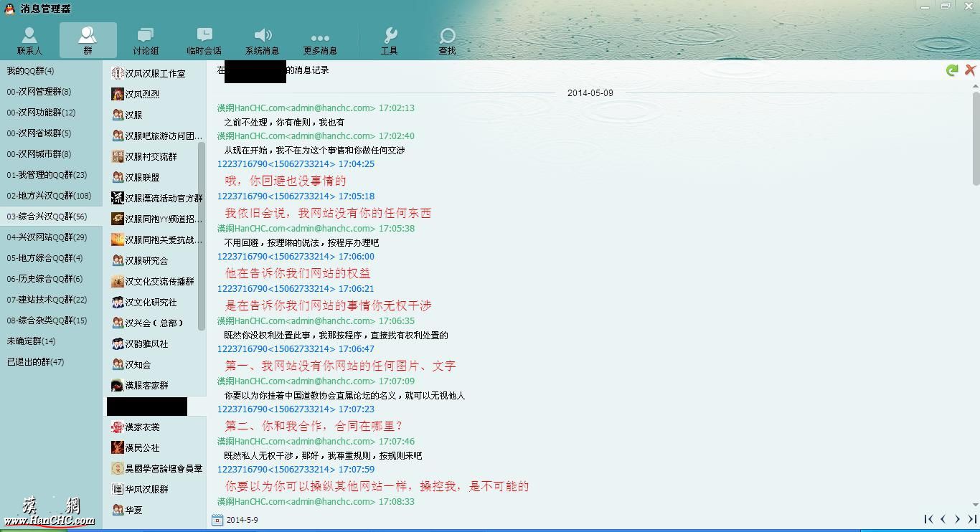Switch to the 讨论组 discussion groups view
This screenshot has width=980, height=532.
(146, 41)
